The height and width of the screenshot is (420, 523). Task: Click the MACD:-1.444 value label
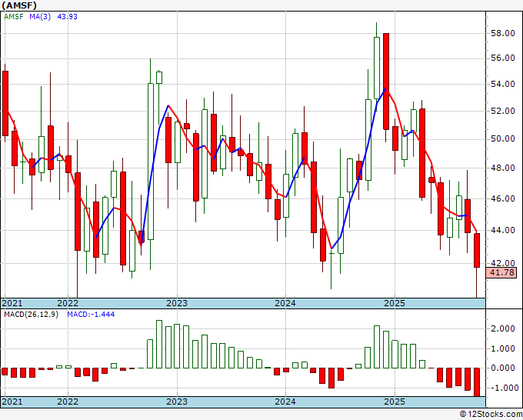[91, 315]
